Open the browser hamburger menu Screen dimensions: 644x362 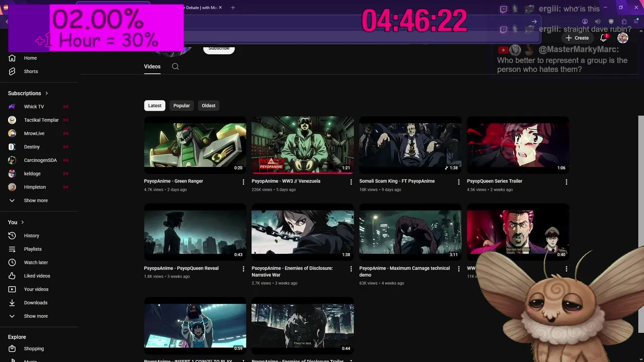coord(635,22)
